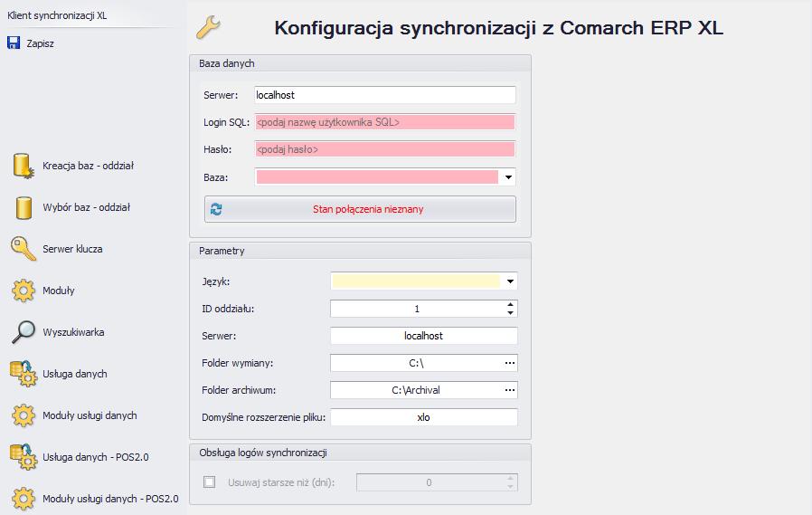Go to Wybór baz - oddział
Screen dimensions: 812x515
point(86,207)
